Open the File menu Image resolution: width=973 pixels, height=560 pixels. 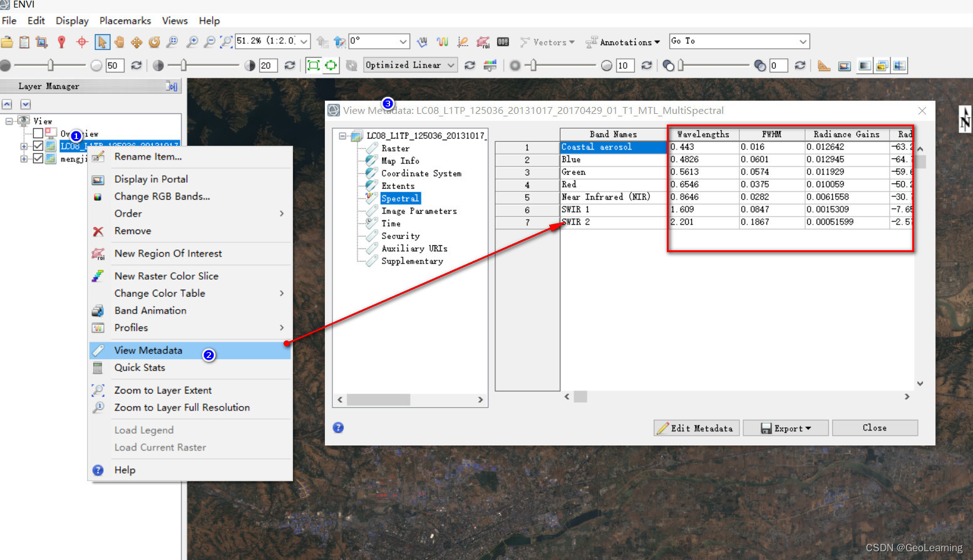point(9,21)
